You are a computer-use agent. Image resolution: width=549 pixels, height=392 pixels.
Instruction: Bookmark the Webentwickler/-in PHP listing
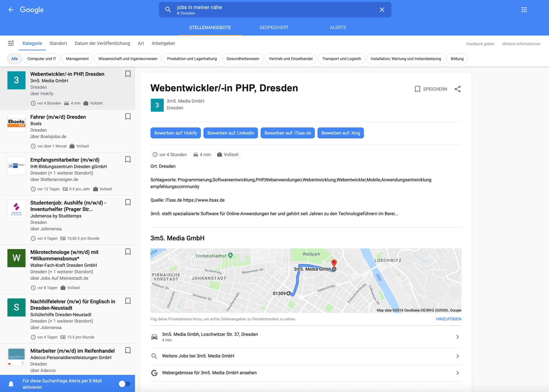click(x=128, y=74)
